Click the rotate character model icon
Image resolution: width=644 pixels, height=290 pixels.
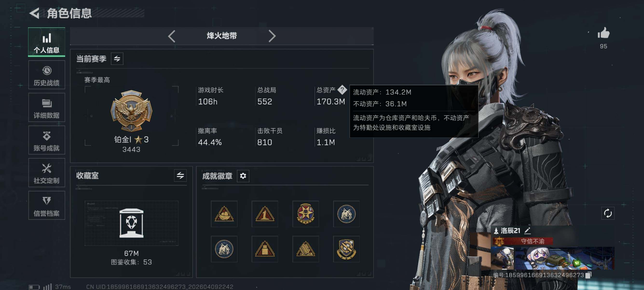[608, 213]
